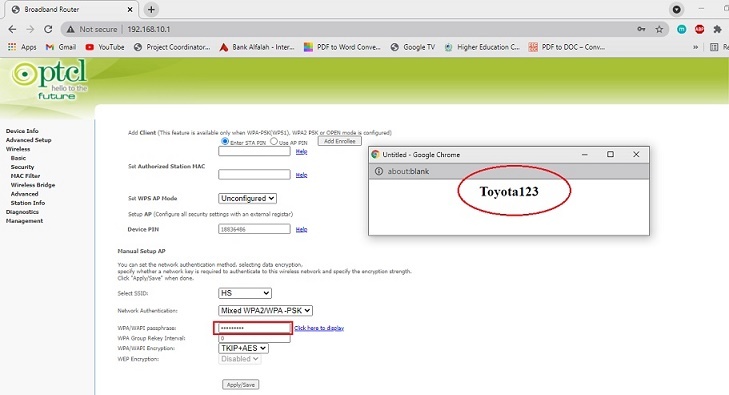Open the Select SSID dropdown showing HS
This screenshot has height=395, width=729.
[x=245, y=293]
